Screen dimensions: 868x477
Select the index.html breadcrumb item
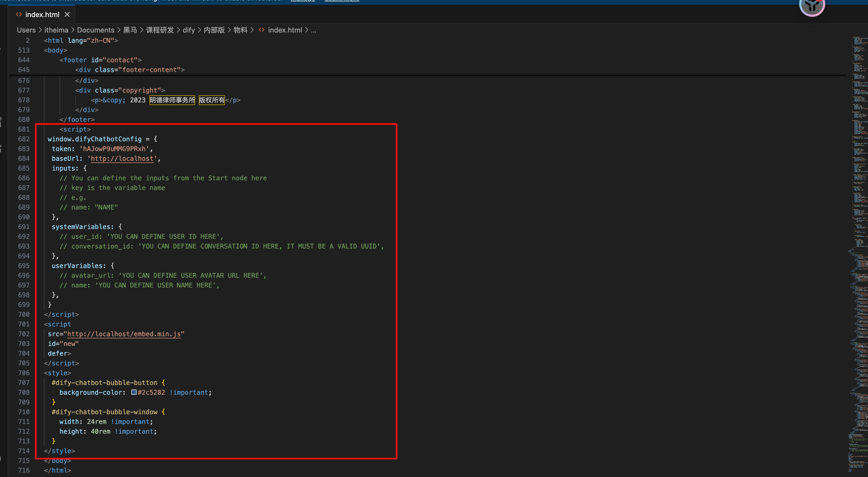[x=285, y=30]
